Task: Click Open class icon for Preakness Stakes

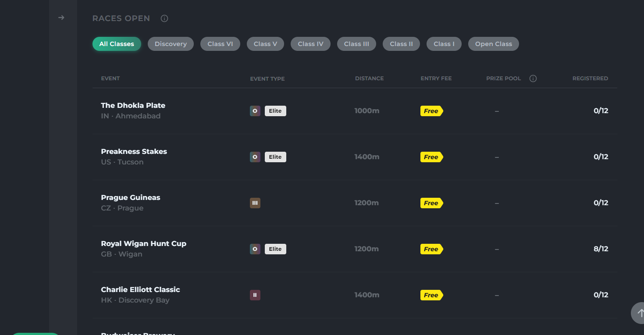Action: tap(255, 157)
